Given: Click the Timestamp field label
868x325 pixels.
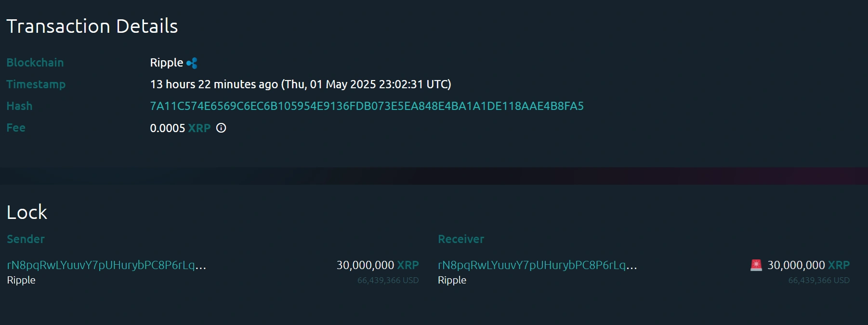Looking at the screenshot, I should 36,84.
